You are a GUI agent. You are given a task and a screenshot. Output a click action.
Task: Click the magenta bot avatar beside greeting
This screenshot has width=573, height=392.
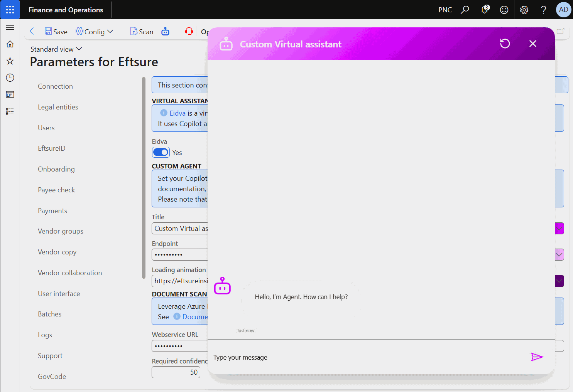[x=222, y=286]
